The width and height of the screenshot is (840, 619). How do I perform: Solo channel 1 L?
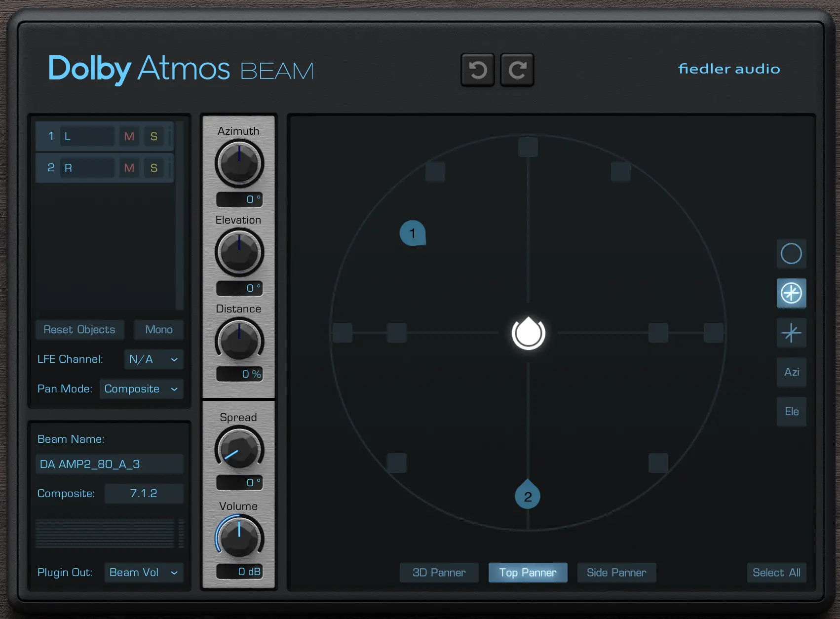[x=154, y=137]
